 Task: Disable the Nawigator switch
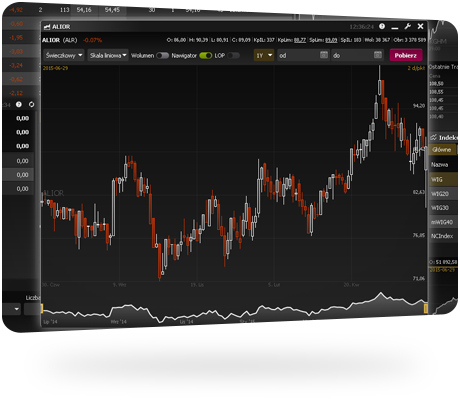click(x=206, y=55)
